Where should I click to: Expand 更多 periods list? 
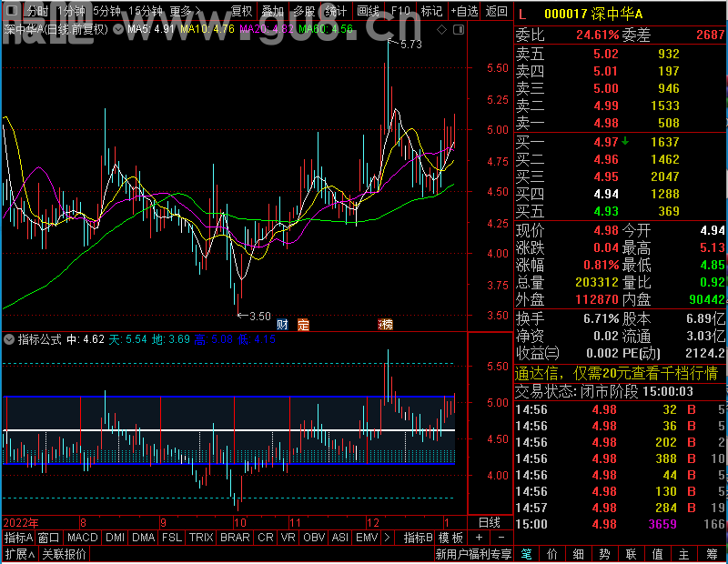coord(185,11)
